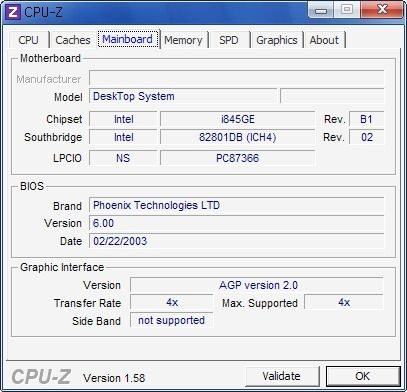Click the chipset revision 'B1'

[x=366, y=119]
